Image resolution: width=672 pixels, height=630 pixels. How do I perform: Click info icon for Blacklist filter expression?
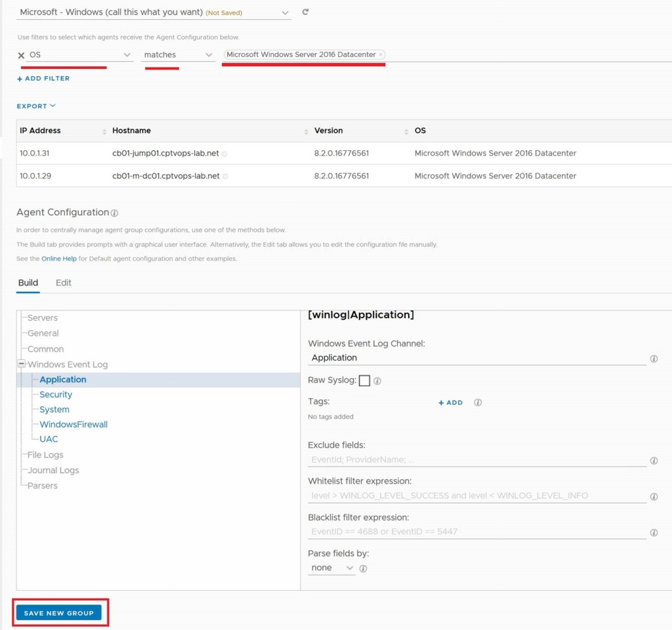click(654, 533)
